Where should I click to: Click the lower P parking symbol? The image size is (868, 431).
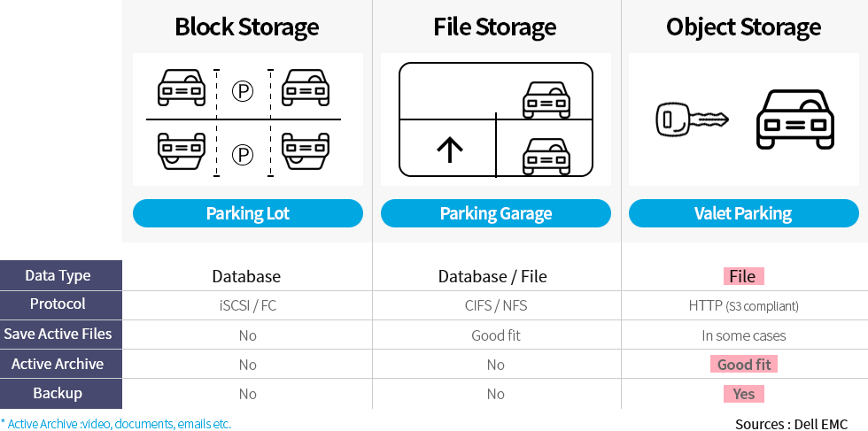click(x=243, y=155)
